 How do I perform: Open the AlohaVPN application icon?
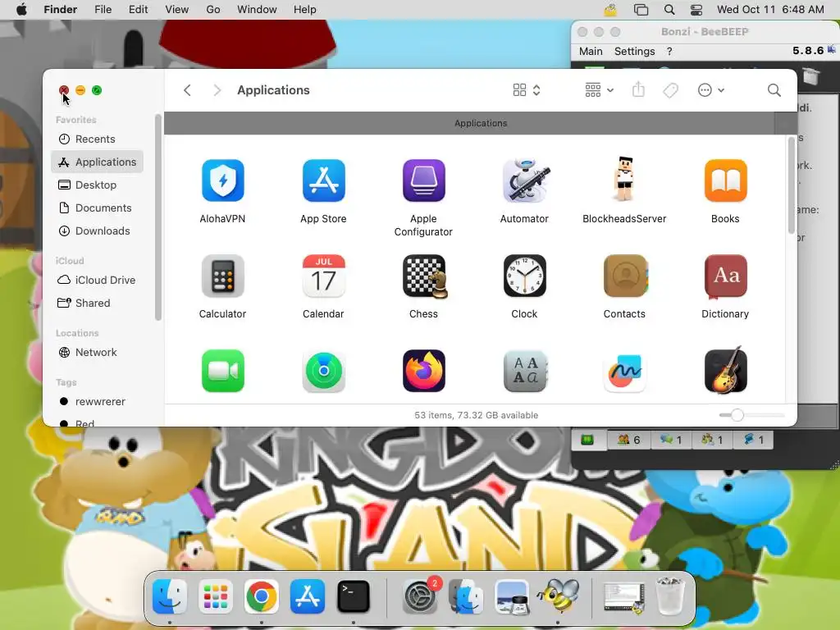[x=223, y=180]
